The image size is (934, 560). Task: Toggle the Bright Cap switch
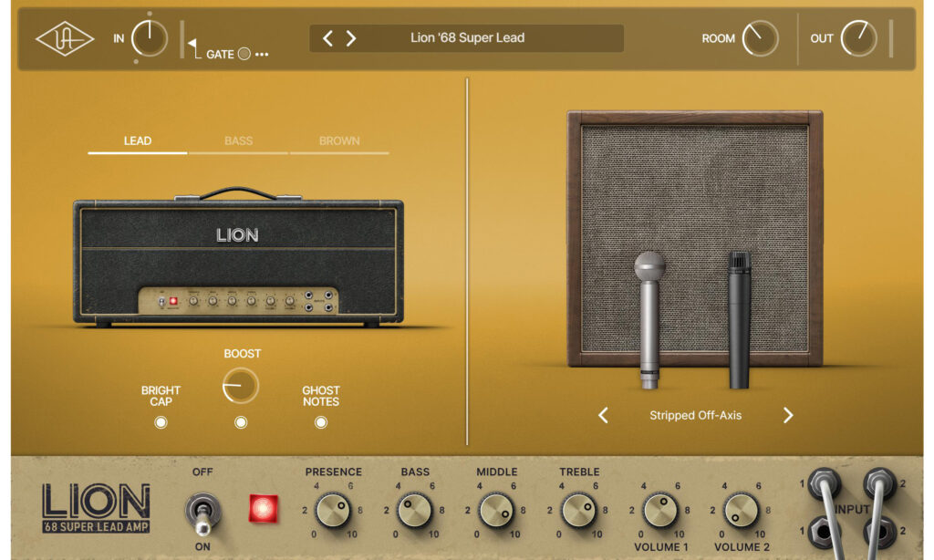161,422
